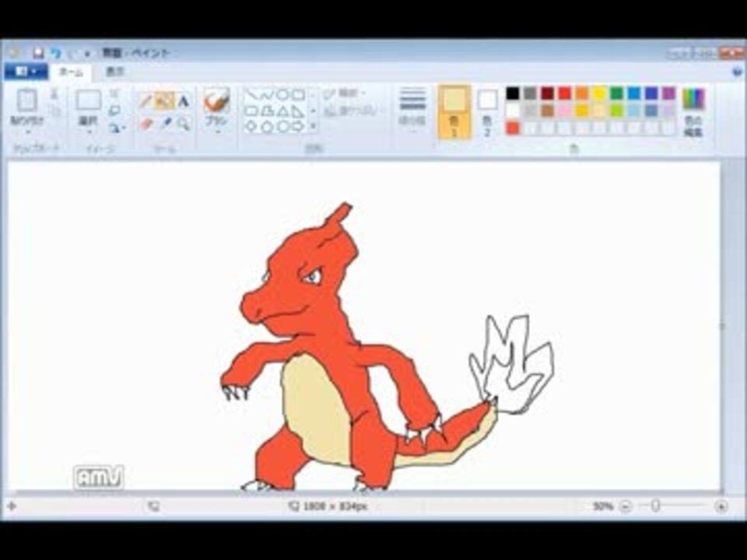Image resolution: width=747 pixels, height=560 pixels.
Task: Open the line Size thickness dropdown
Action: (413, 108)
